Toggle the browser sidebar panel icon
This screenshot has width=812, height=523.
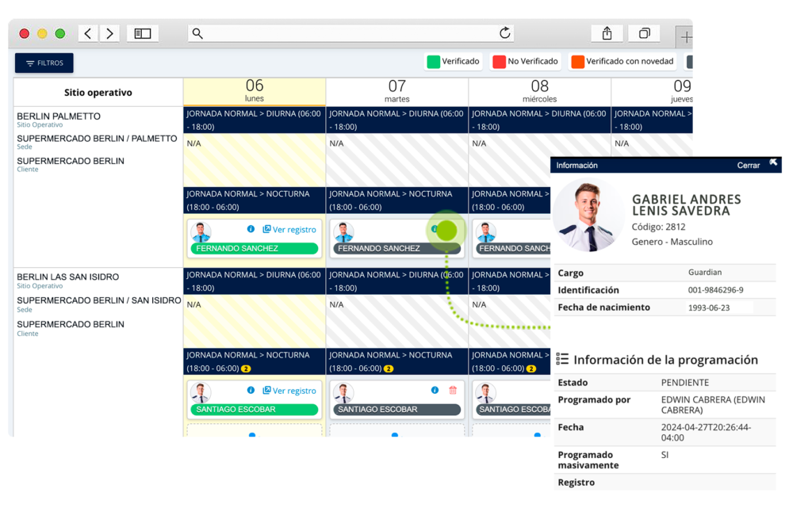click(143, 33)
